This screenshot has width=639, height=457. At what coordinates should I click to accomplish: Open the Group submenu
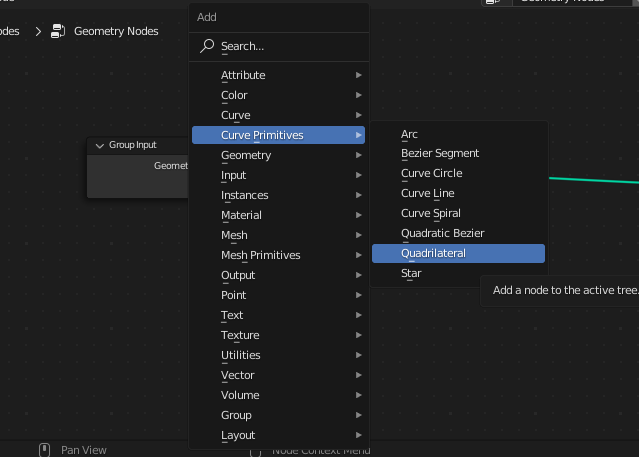[x=279, y=415]
